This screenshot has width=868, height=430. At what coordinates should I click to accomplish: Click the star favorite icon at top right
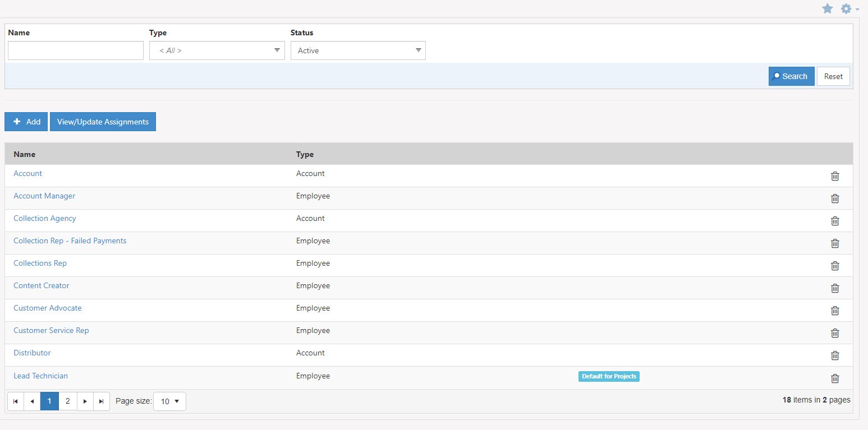pos(828,8)
